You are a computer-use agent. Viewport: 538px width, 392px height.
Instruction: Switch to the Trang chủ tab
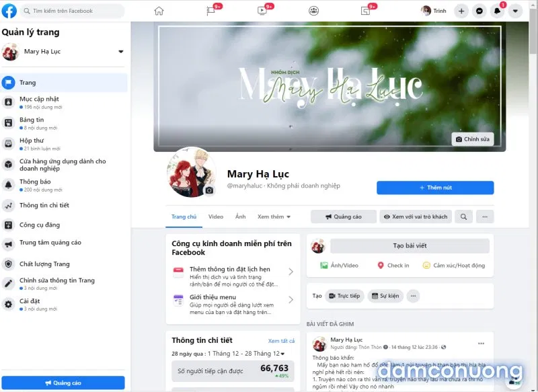pos(184,217)
